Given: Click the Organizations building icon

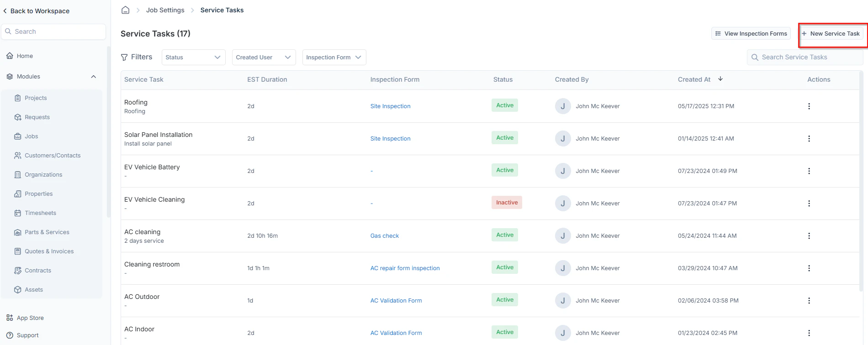Looking at the screenshot, I should click(18, 175).
